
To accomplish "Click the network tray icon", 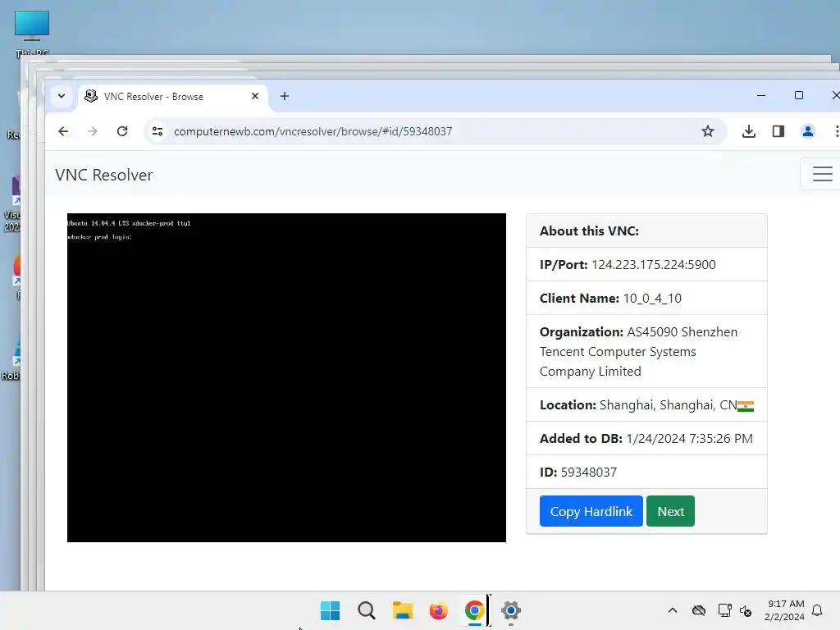I will click(724, 610).
